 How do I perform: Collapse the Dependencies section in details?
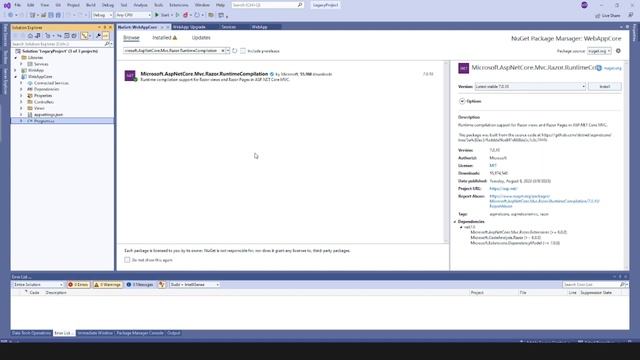[455, 222]
